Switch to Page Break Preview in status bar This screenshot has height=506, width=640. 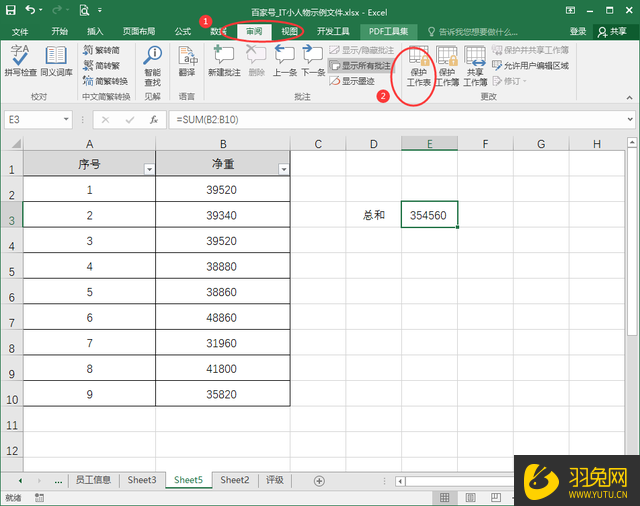(496, 497)
